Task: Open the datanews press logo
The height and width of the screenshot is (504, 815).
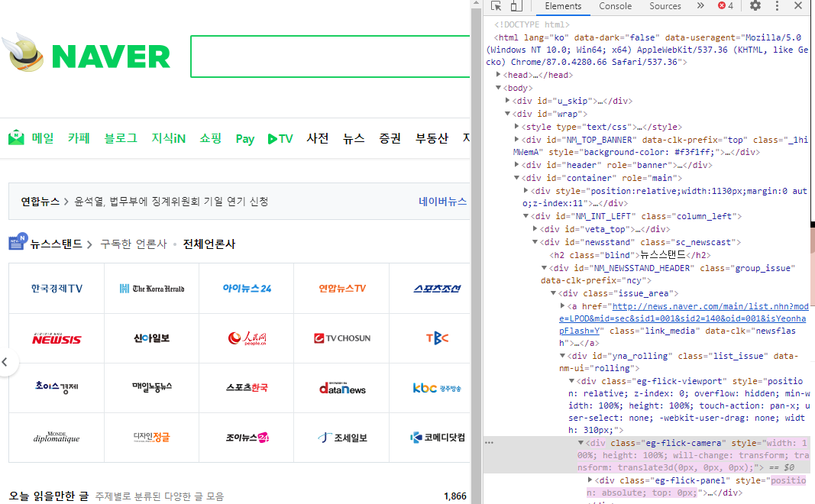Action: [x=342, y=388]
